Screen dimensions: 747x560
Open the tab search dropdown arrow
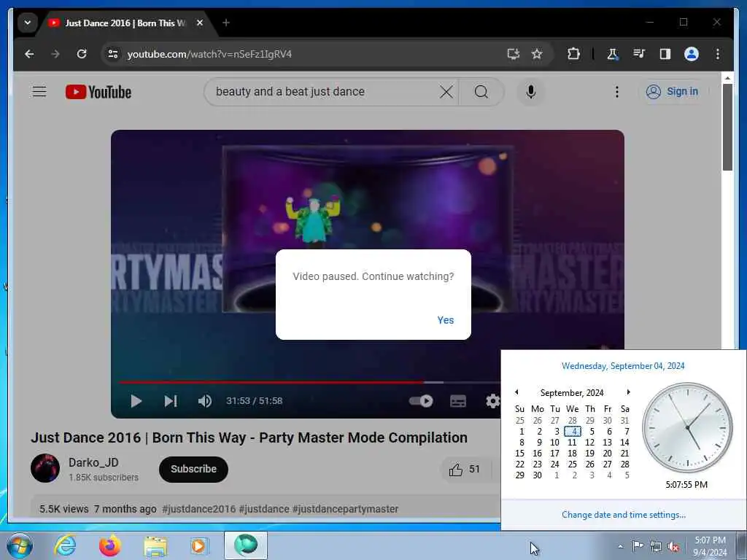27,23
